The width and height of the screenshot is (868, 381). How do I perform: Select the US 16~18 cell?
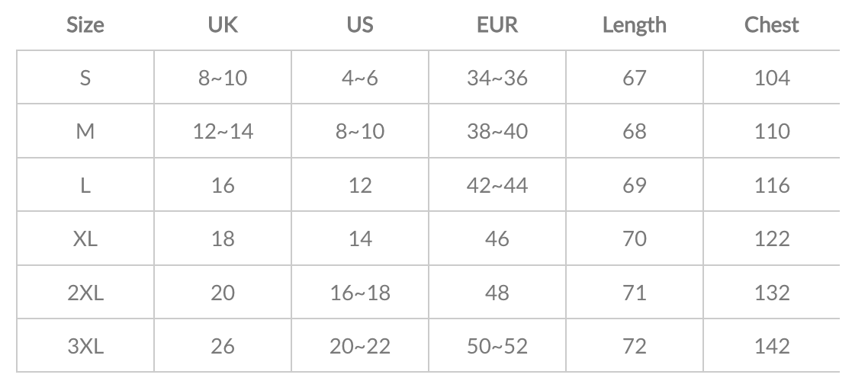(360, 293)
